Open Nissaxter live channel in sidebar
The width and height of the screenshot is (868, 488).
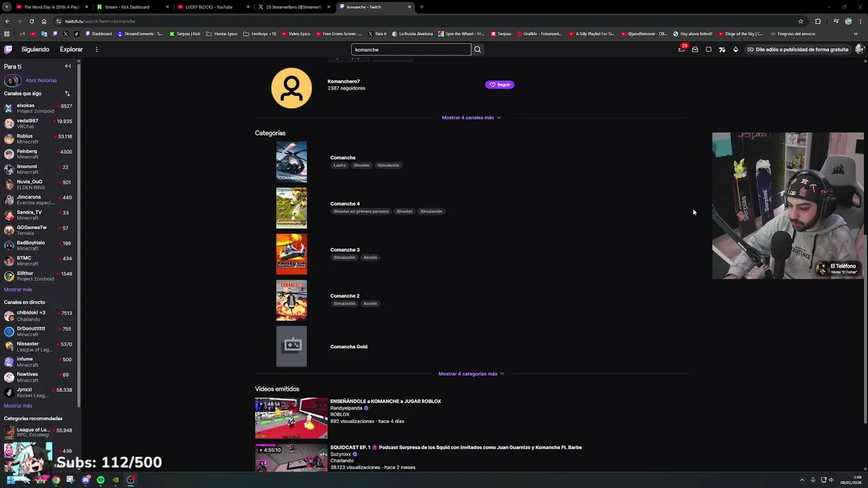pyautogui.click(x=39, y=346)
